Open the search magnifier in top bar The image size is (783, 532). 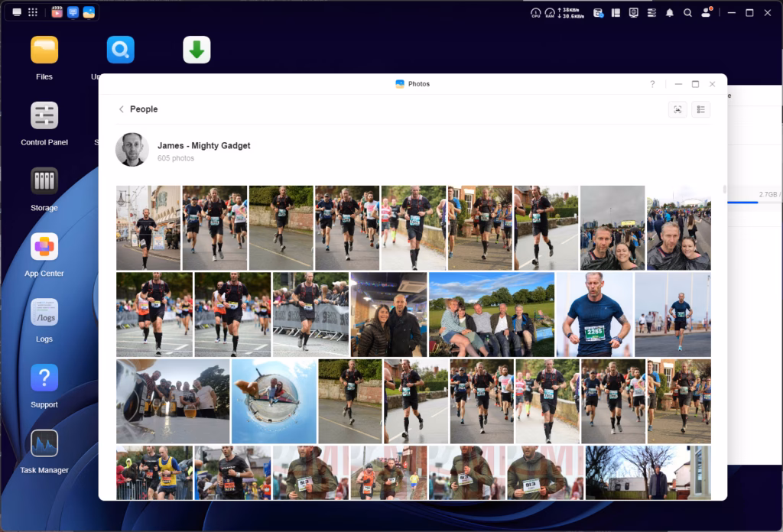(687, 13)
